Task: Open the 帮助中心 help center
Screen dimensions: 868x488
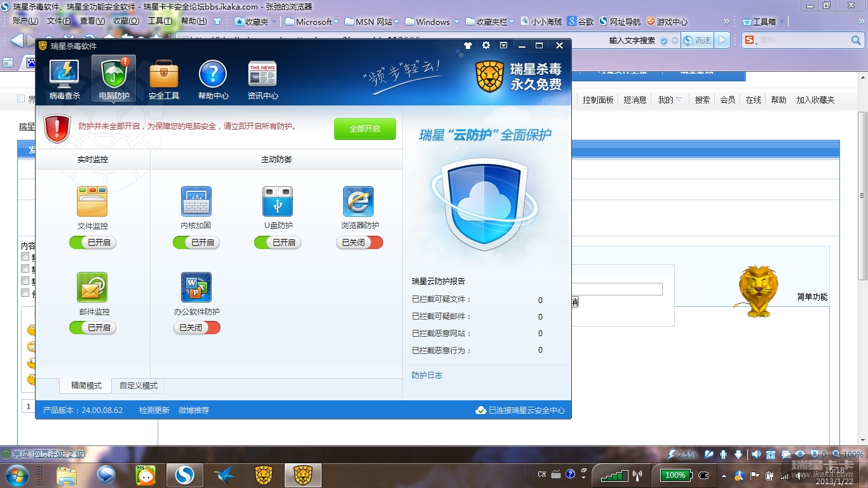Action: click(x=213, y=79)
